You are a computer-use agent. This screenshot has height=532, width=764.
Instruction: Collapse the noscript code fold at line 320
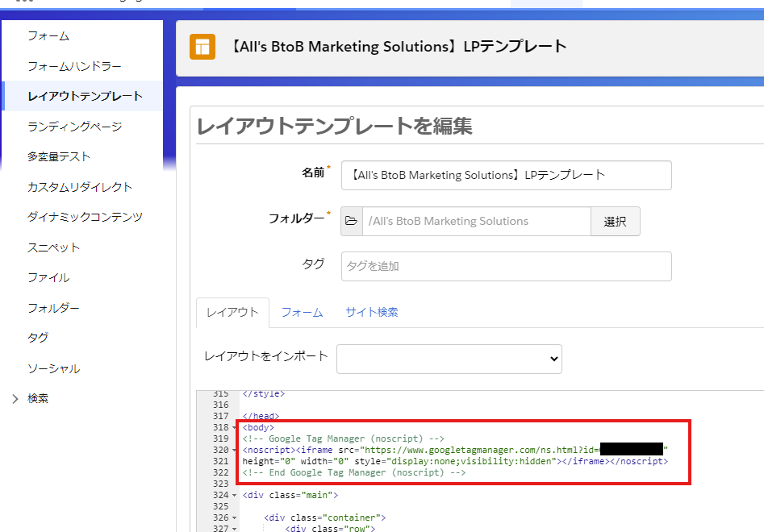(235, 450)
